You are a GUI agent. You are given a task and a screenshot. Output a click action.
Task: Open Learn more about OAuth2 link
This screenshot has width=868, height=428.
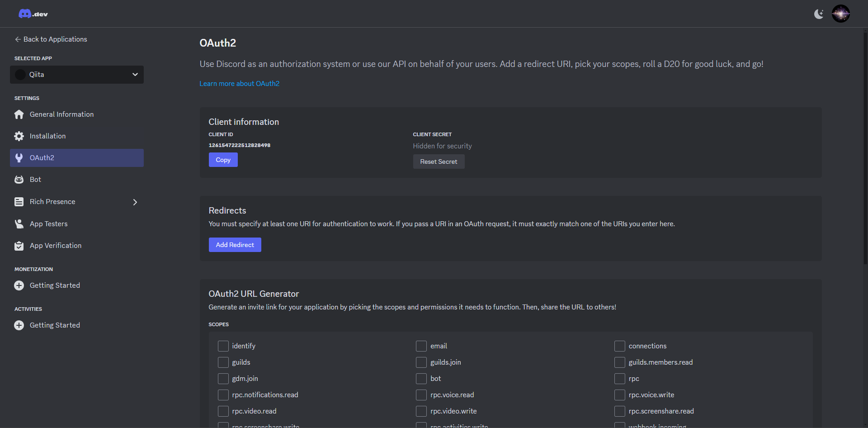(x=239, y=84)
